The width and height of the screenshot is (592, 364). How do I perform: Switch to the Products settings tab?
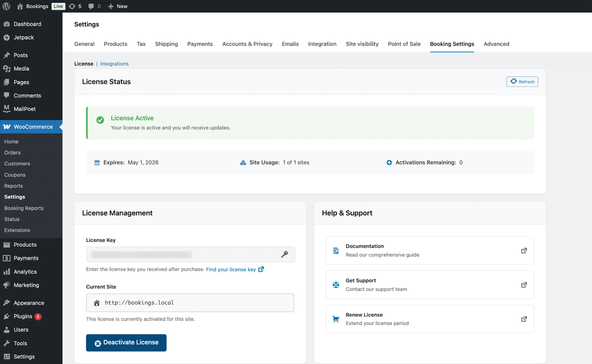pos(115,44)
